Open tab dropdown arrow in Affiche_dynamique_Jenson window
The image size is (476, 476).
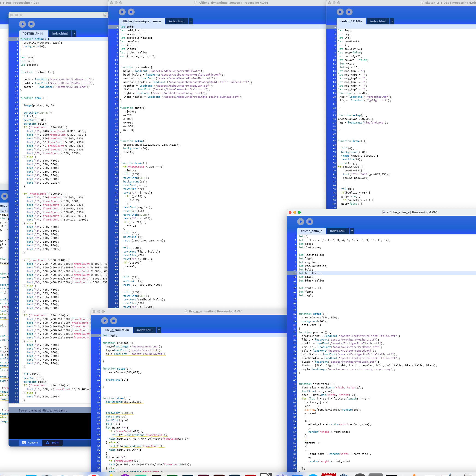pos(191,21)
